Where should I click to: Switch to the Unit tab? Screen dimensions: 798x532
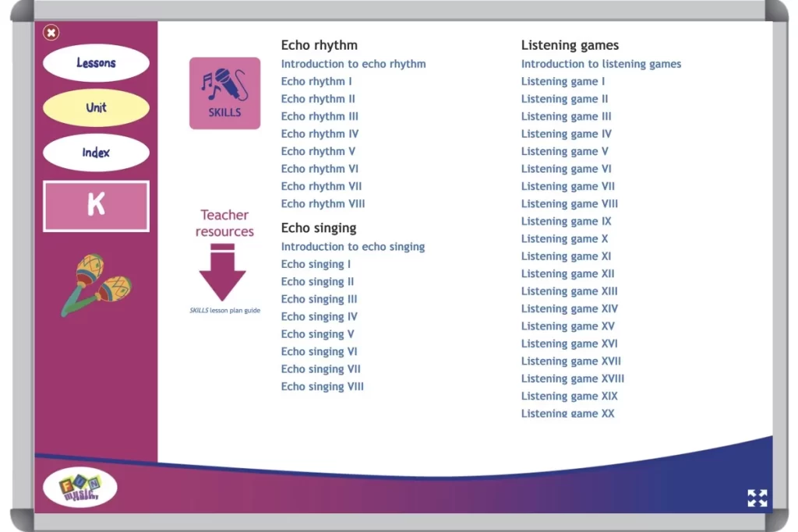coord(96,107)
